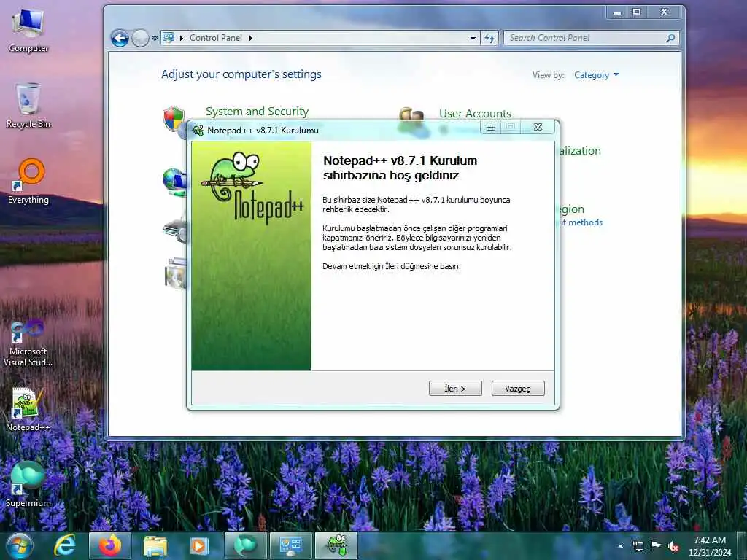Minimize the Notepad++ installer window
The width and height of the screenshot is (747, 560).
491,127
